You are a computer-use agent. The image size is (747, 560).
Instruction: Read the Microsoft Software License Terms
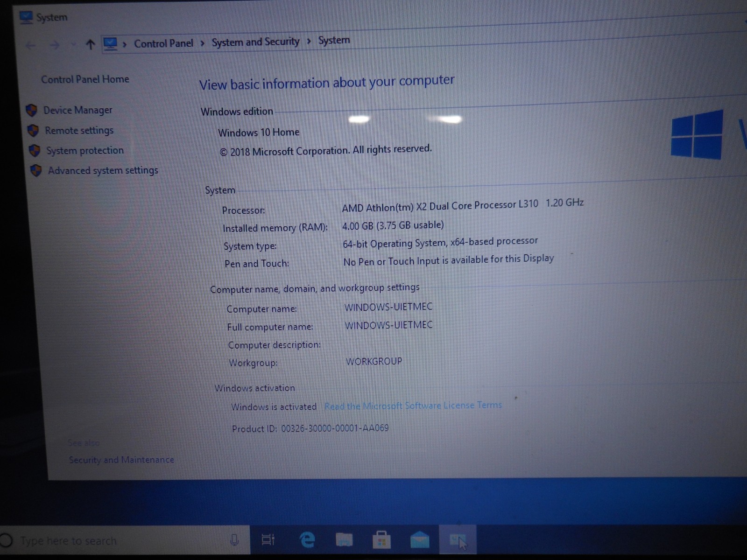(413, 406)
